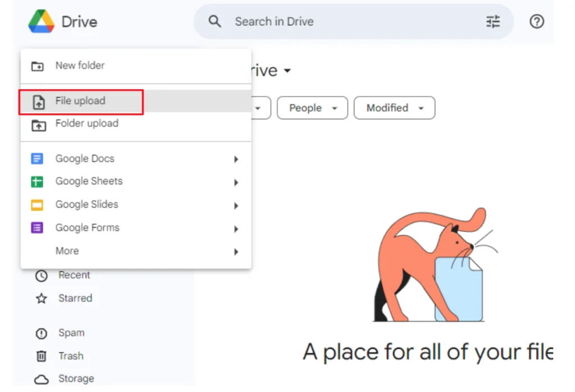This screenshot has height=392, width=575.
Task: Open Recent in the sidebar
Action: coord(74,275)
